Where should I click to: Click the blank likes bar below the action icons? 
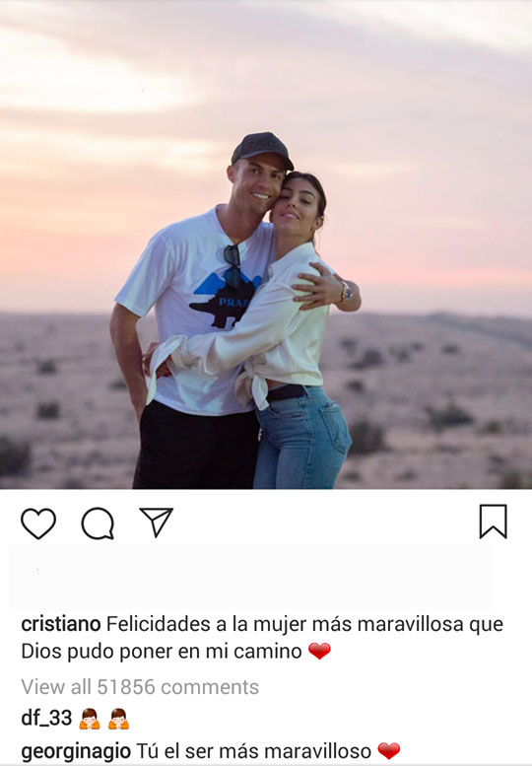pos(251,578)
